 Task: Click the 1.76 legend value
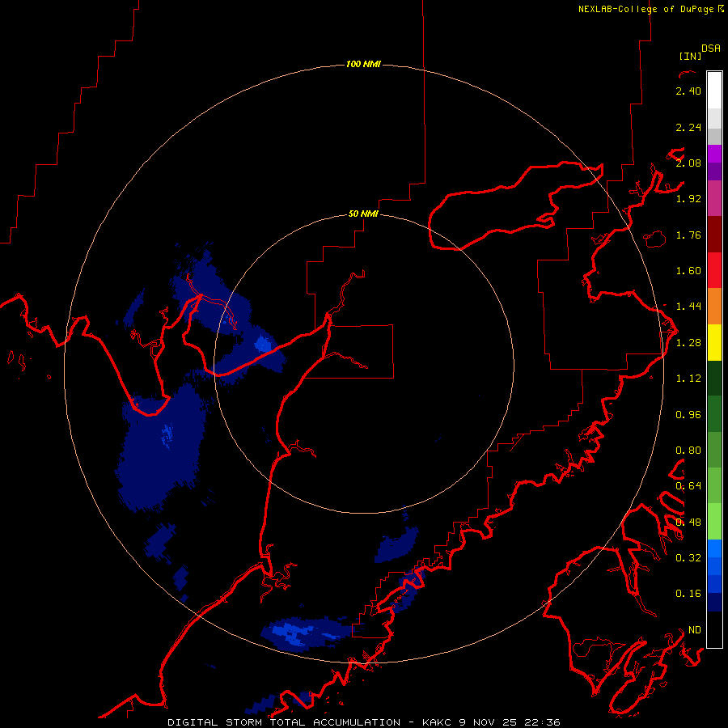(x=688, y=235)
